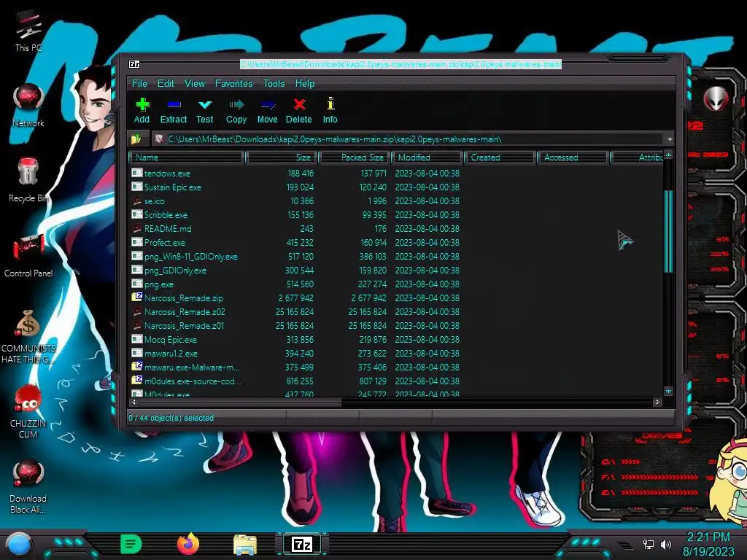The width and height of the screenshot is (747, 560).
Task: Open the File menu
Action: pyautogui.click(x=139, y=83)
